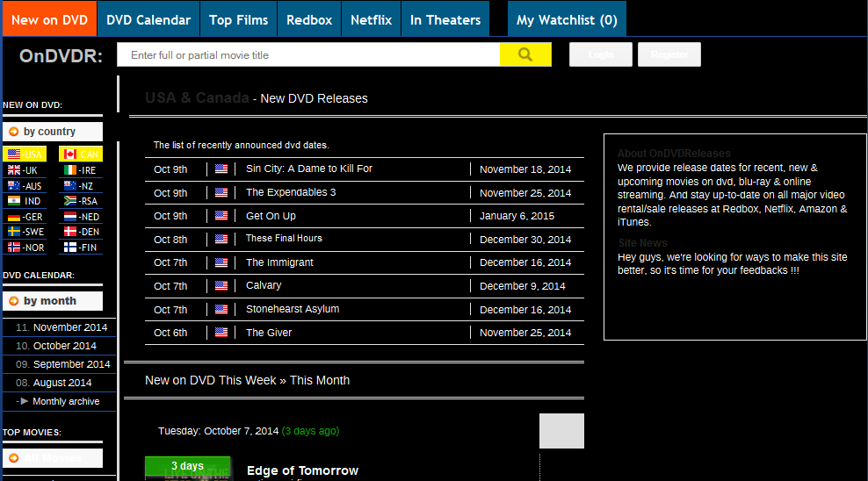The height and width of the screenshot is (481, 868).
Task: Open the New on DVD tab
Action: 50,19
